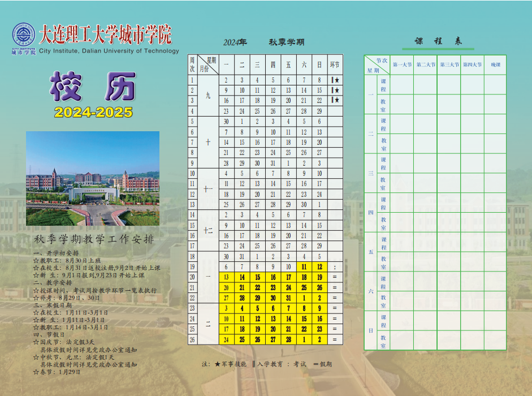532x396 pixels.
Task: Click the large 校历 title
Action: 93,87
